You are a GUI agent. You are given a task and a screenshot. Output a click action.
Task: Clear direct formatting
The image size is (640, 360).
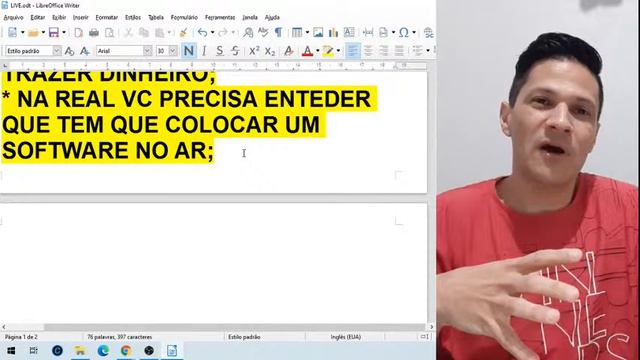click(x=289, y=51)
